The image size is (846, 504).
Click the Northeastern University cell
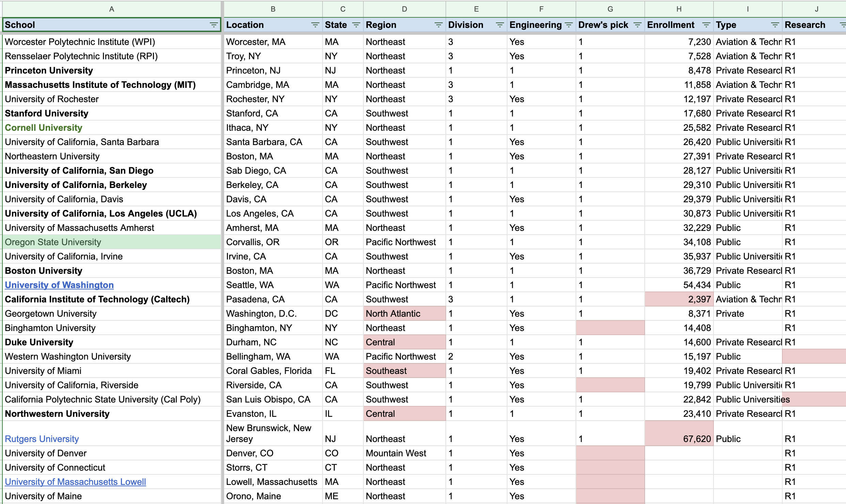coord(112,156)
